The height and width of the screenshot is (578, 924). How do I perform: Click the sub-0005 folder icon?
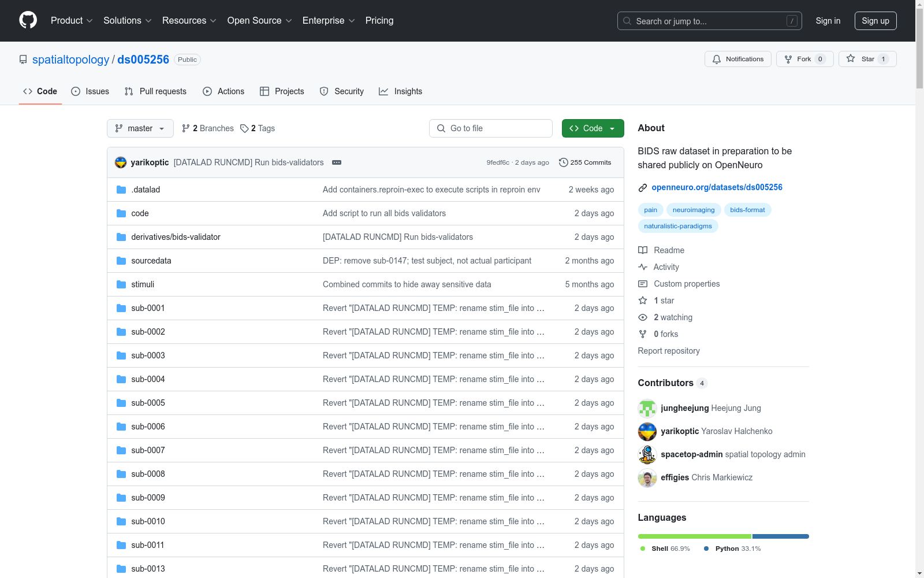click(x=121, y=403)
